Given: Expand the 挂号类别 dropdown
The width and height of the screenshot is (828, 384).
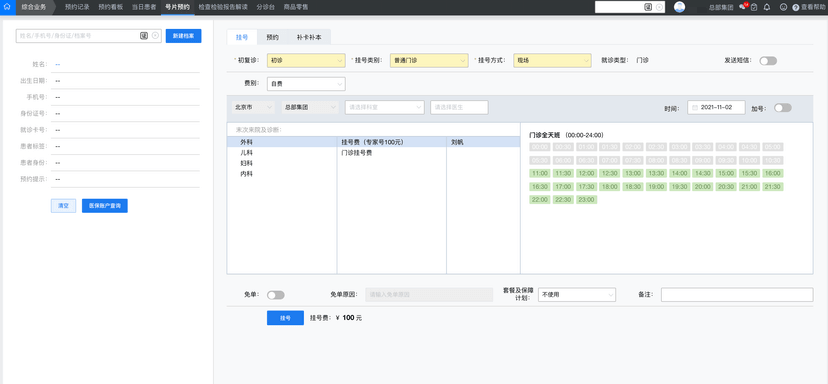Looking at the screenshot, I should tap(429, 61).
